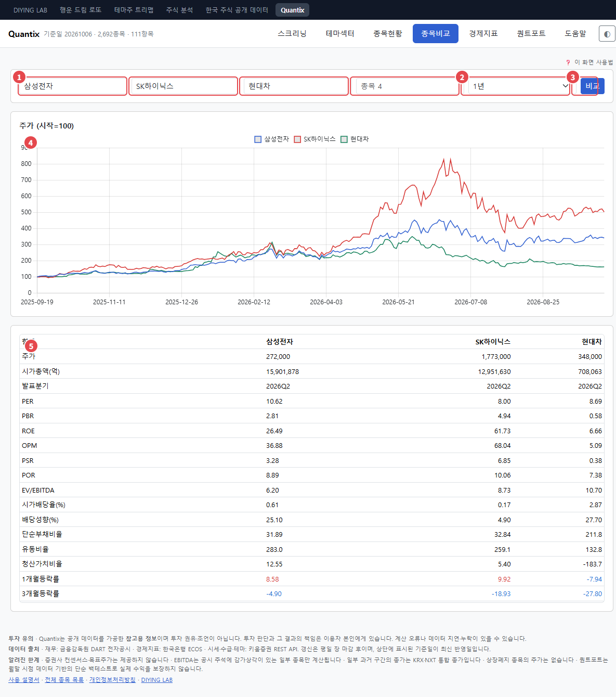The image size is (616, 697).
Task: Open the 퀀트포트 tab
Action: 531,34
